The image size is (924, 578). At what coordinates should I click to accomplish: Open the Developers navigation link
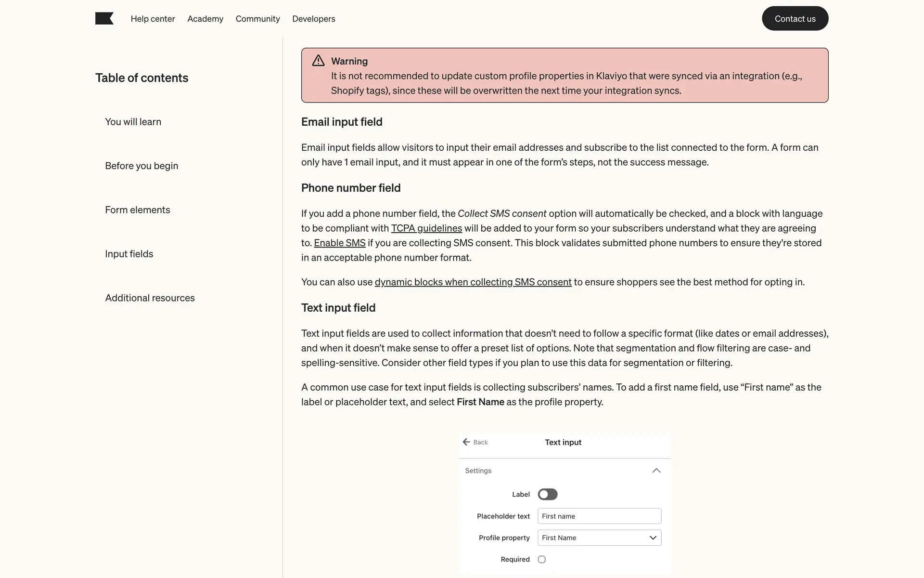(x=313, y=19)
